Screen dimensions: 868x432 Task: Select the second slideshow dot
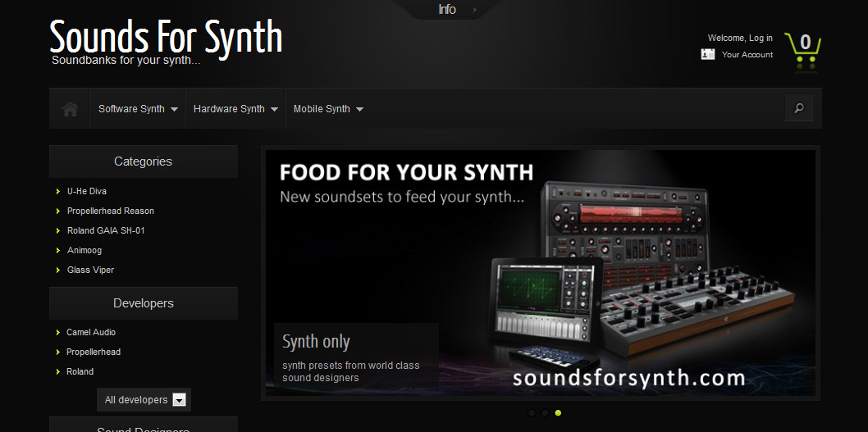(x=545, y=412)
